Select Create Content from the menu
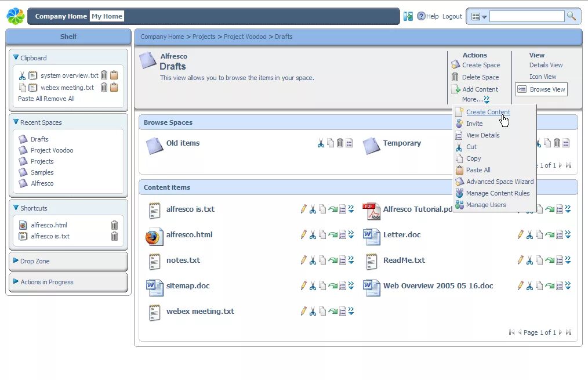The height and width of the screenshot is (380, 588). pyautogui.click(x=488, y=112)
